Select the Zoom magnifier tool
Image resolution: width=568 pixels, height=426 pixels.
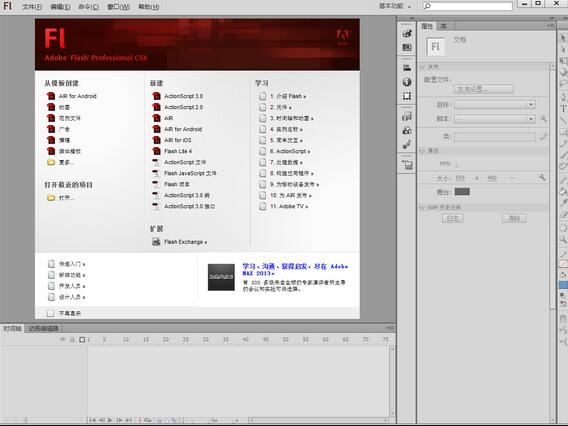[563, 239]
